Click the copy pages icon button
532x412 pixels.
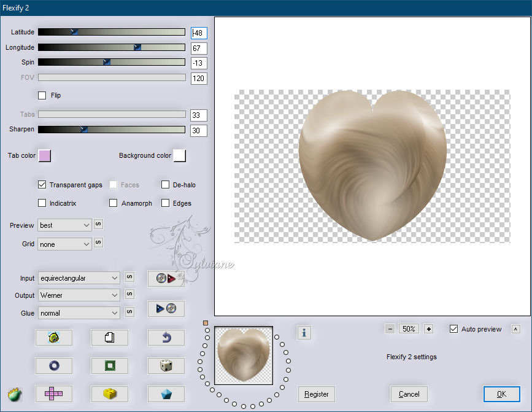(110, 337)
